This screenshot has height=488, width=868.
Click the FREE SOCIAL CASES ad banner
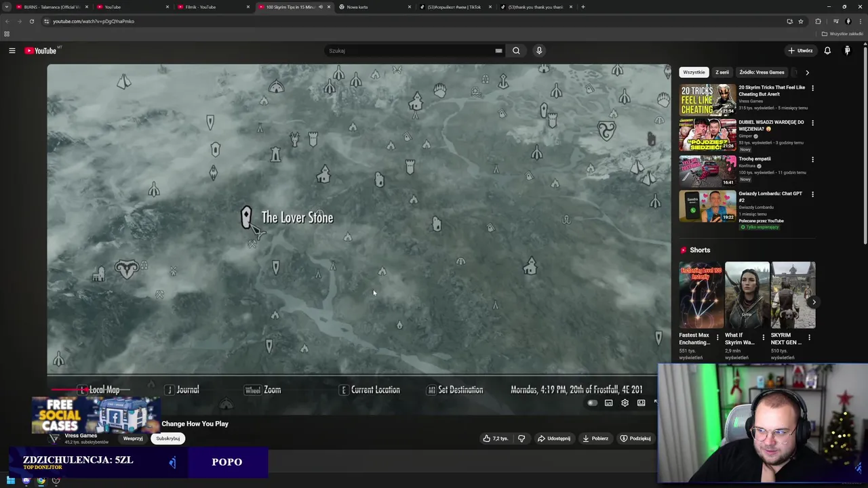pyautogui.click(x=95, y=415)
